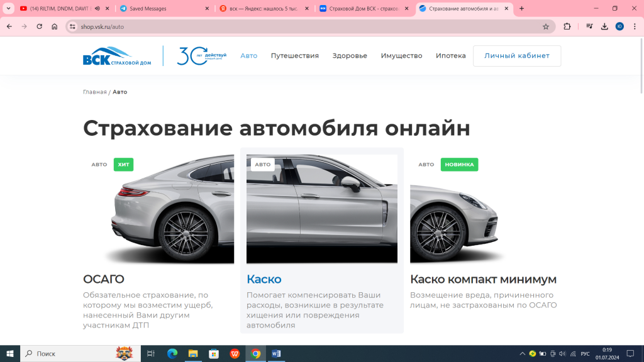Viewport: 644px width, 362px height.
Task: Show hidden system tray icons
Action: click(x=523, y=354)
